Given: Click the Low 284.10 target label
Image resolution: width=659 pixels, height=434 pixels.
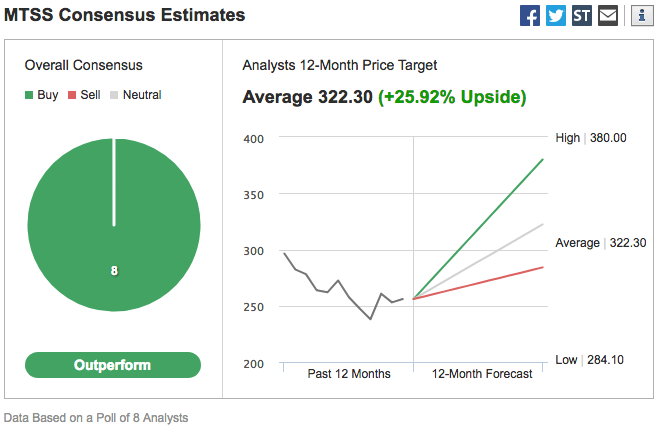Looking at the screenshot, I should [x=589, y=359].
